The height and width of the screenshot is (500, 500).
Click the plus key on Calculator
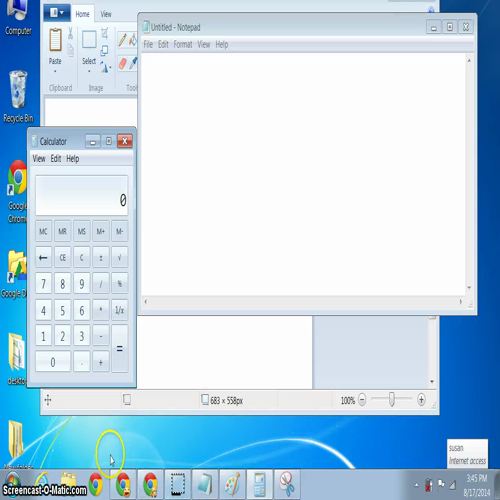101,362
